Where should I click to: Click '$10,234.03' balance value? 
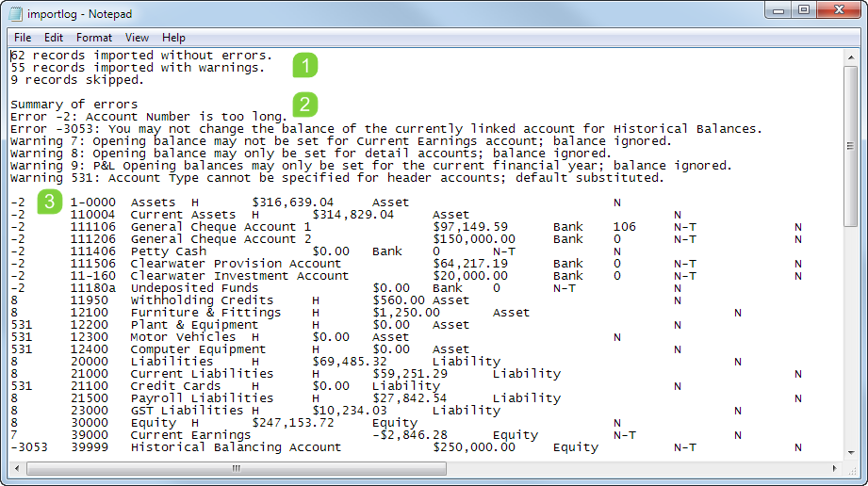tap(350, 410)
